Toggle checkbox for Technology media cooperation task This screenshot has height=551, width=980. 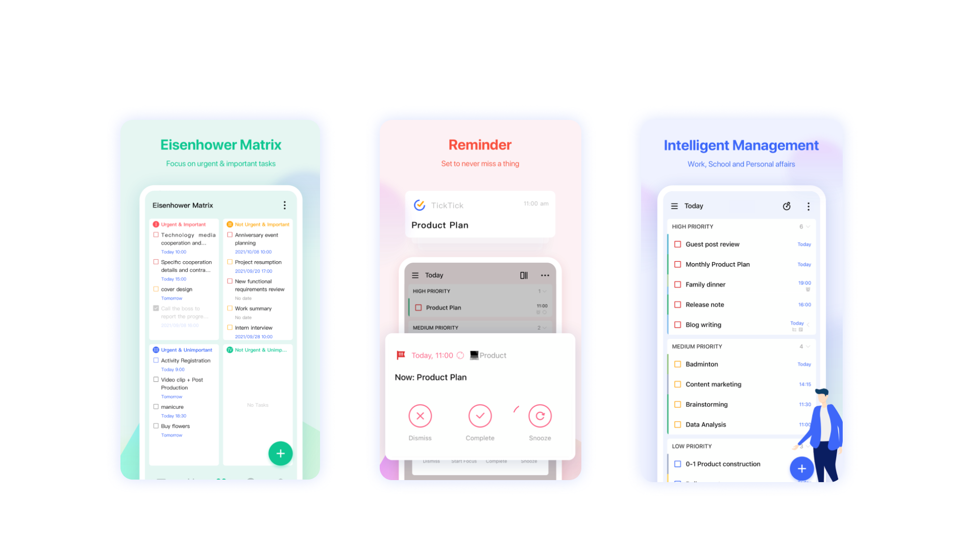(x=156, y=234)
